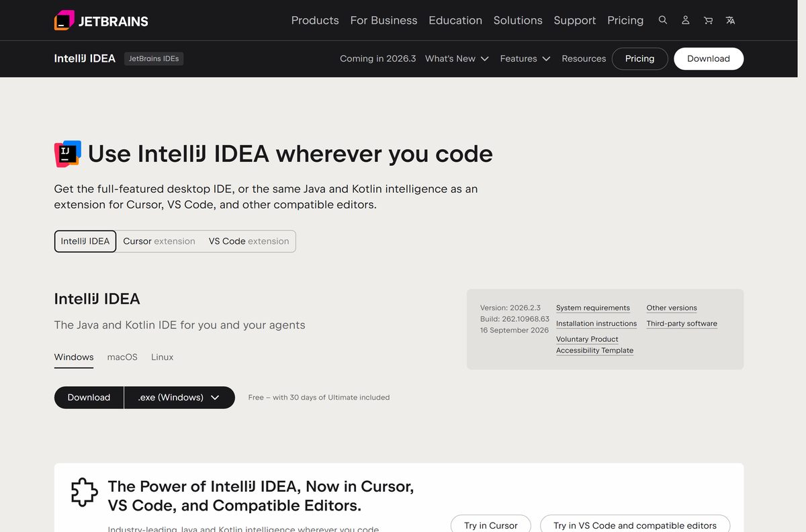Click The Java and Kotlin IDE tagline

(179, 325)
